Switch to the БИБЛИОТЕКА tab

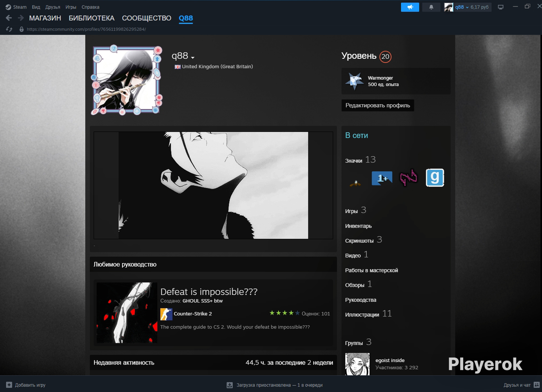click(x=92, y=18)
